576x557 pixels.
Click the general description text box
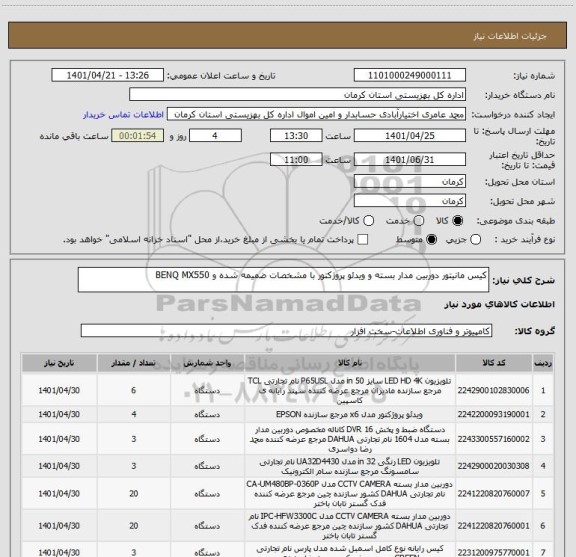(283, 280)
